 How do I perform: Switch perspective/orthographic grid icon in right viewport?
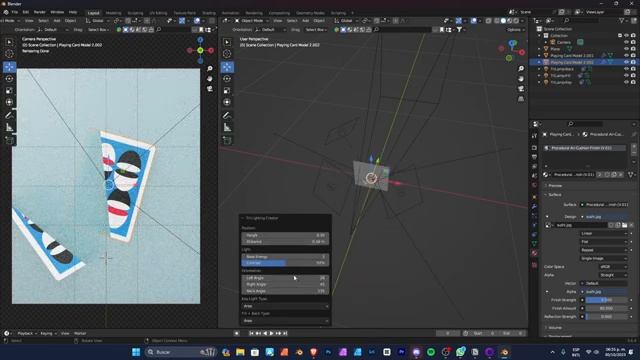click(521, 99)
